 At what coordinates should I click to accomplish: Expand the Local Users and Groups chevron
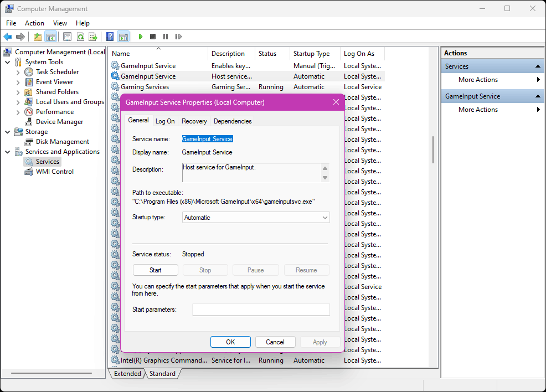(18, 102)
